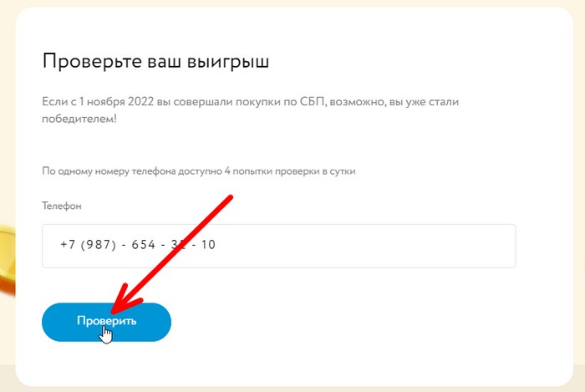Focus the Телефон phone number input field
Screen dimensions: 585x392
(x=278, y=246)
